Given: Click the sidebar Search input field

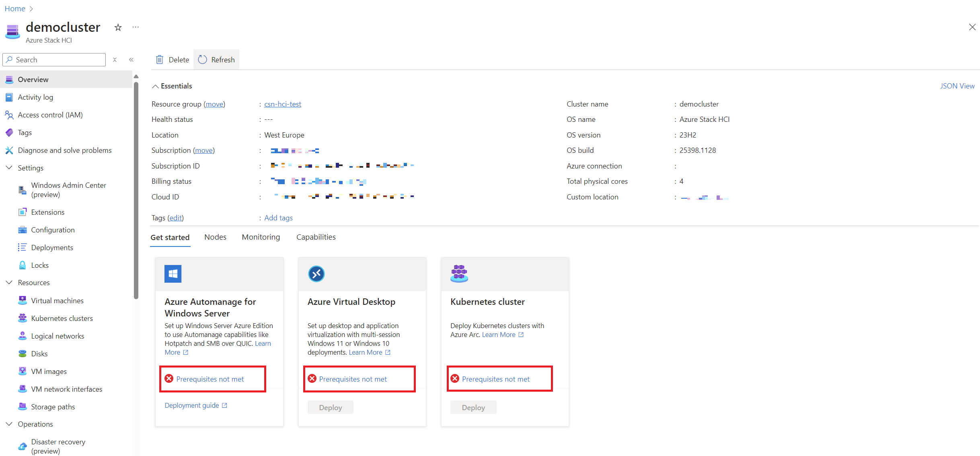Looking at the screenshot, I should tap(54, 60).
